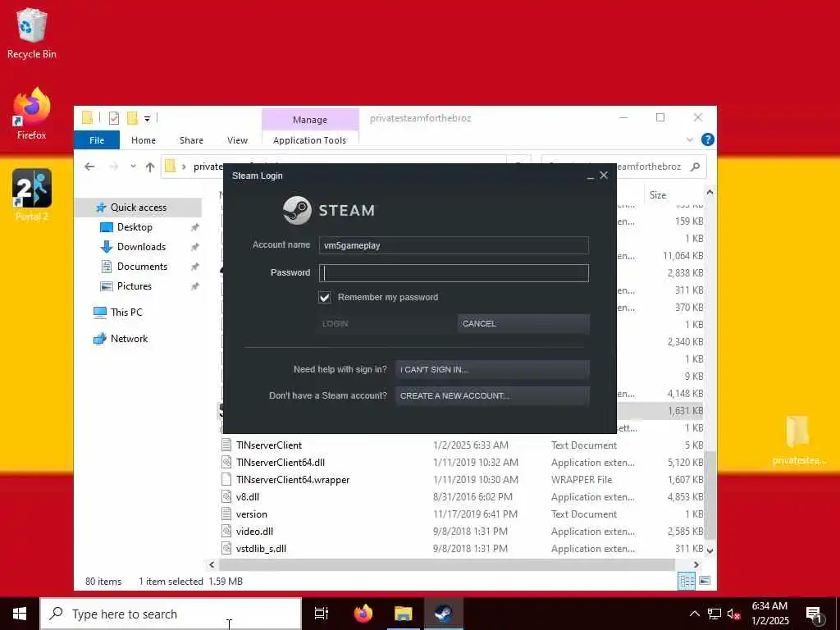Click vertical scrollbar up arrow
Screen dimensions: 840x630
click(710, 192)
